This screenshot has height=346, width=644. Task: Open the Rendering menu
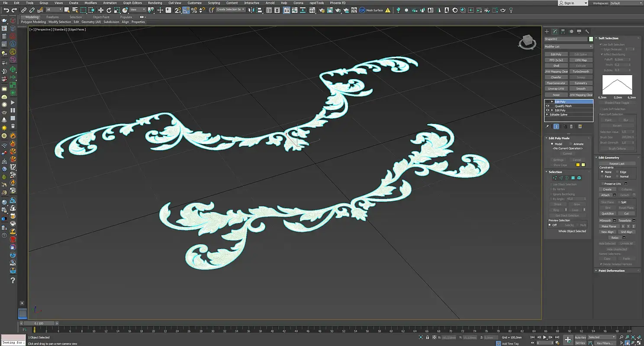tap(155, 3)
